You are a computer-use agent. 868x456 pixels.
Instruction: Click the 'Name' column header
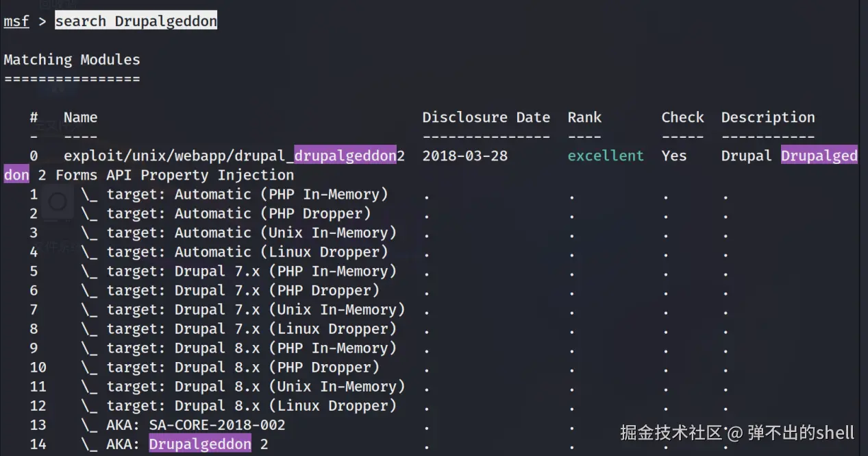point(81,117)
